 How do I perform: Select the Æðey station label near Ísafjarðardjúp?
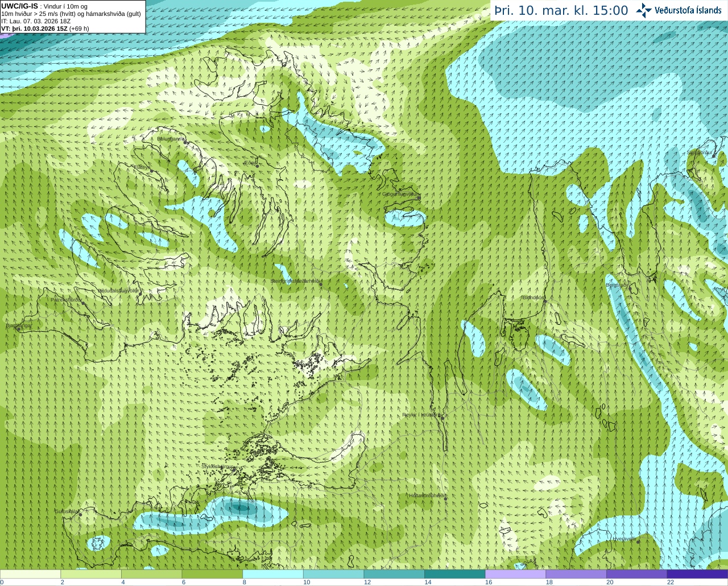click(x=250, y=163)
